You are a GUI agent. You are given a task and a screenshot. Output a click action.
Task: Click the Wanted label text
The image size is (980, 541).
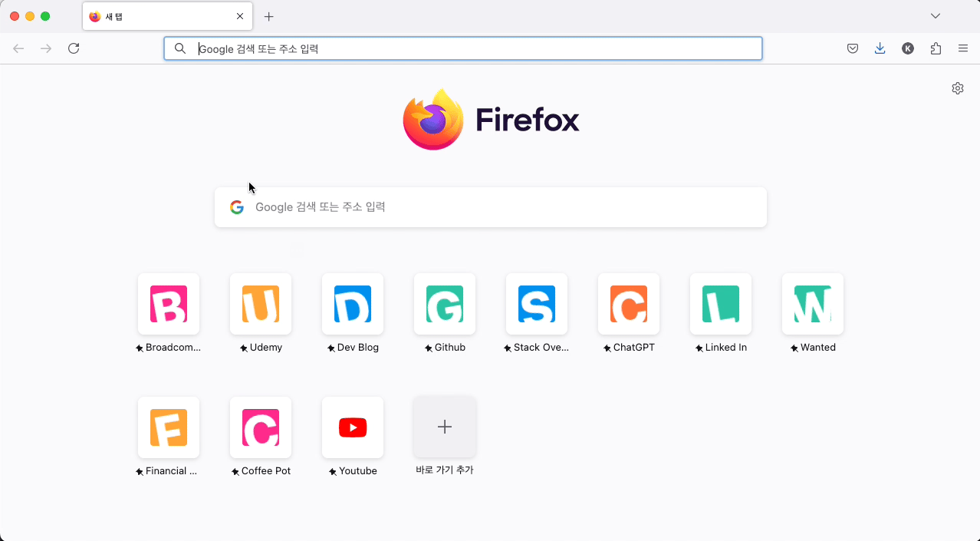coord(818,348)
